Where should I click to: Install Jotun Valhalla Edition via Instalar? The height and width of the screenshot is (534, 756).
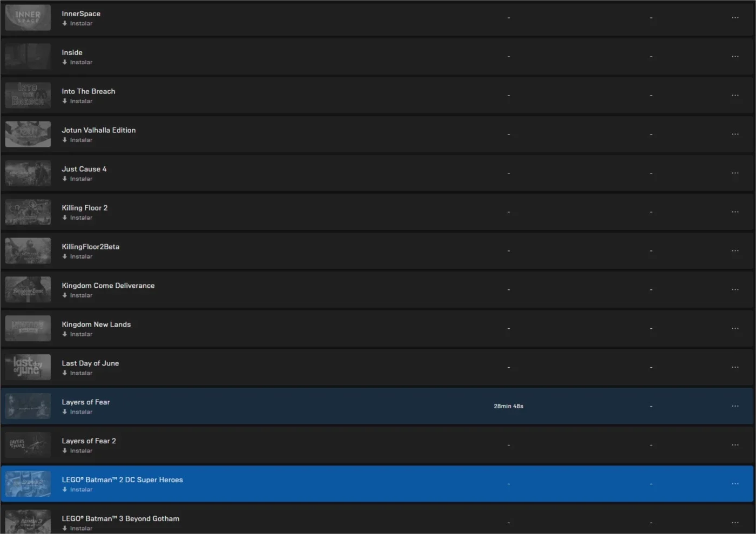pyautogui.click(x=77, y=140)
